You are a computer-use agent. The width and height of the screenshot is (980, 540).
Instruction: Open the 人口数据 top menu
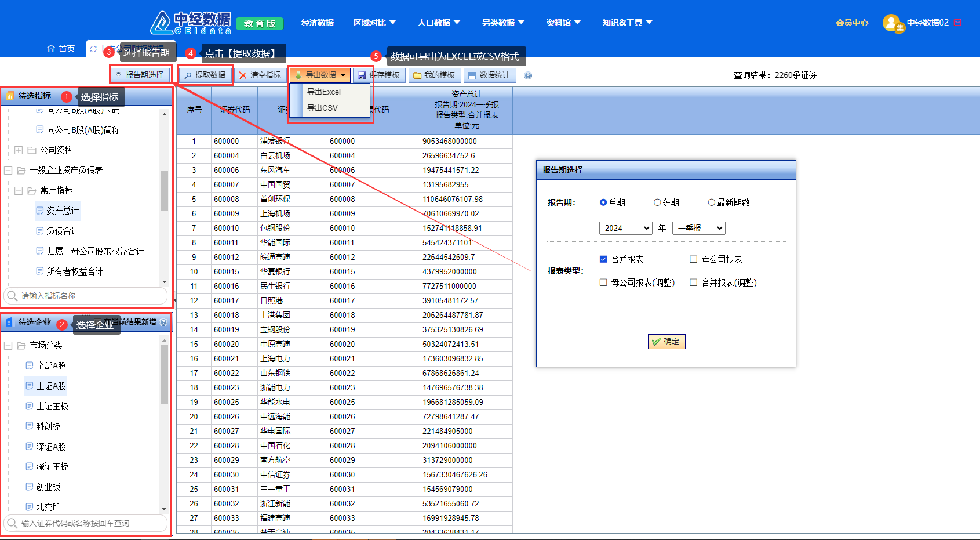point(439,23)
